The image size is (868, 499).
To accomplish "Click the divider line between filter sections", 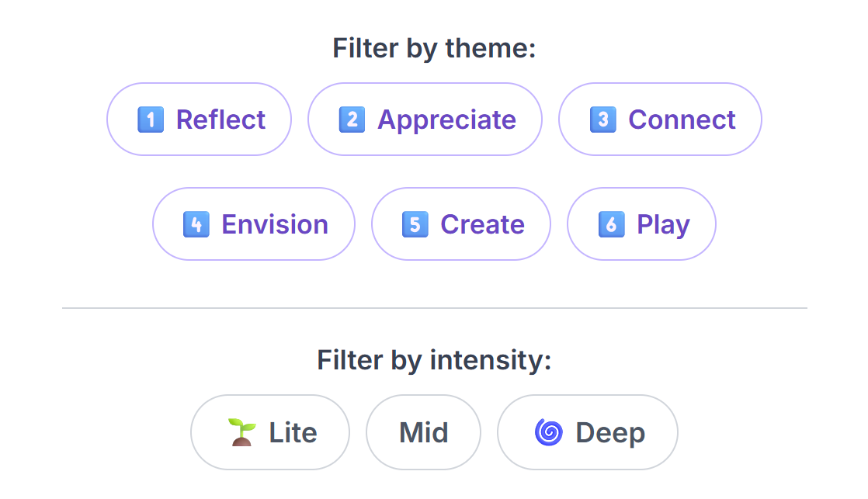I will [434, 308].
